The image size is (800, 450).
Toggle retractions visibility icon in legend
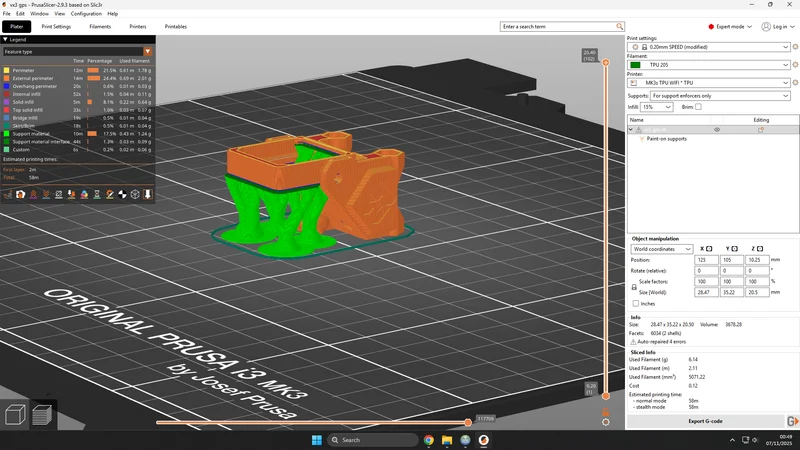[x=33, y=194]
